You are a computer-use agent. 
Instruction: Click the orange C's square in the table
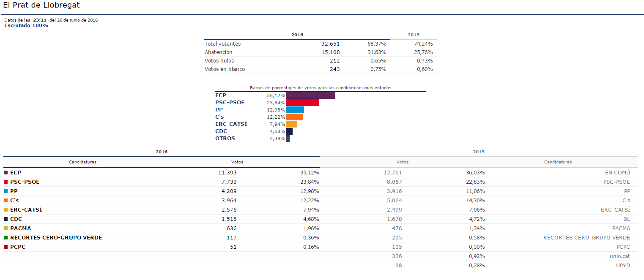6,201
